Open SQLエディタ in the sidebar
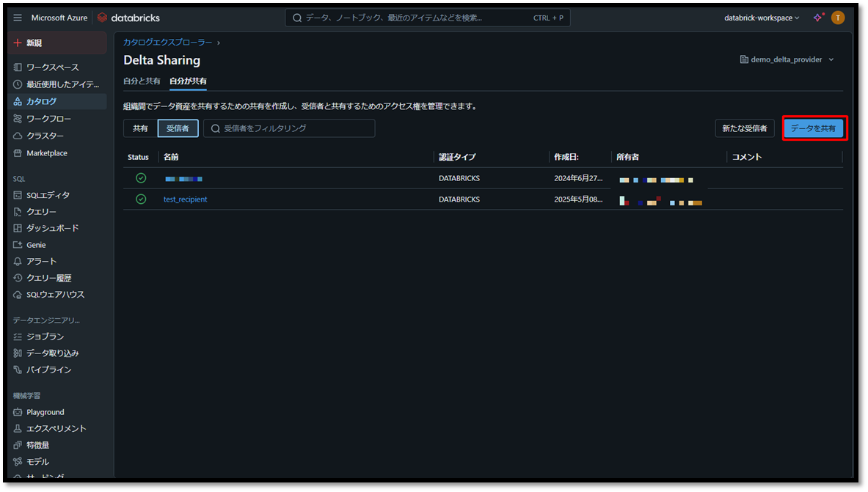 point(48,195)
